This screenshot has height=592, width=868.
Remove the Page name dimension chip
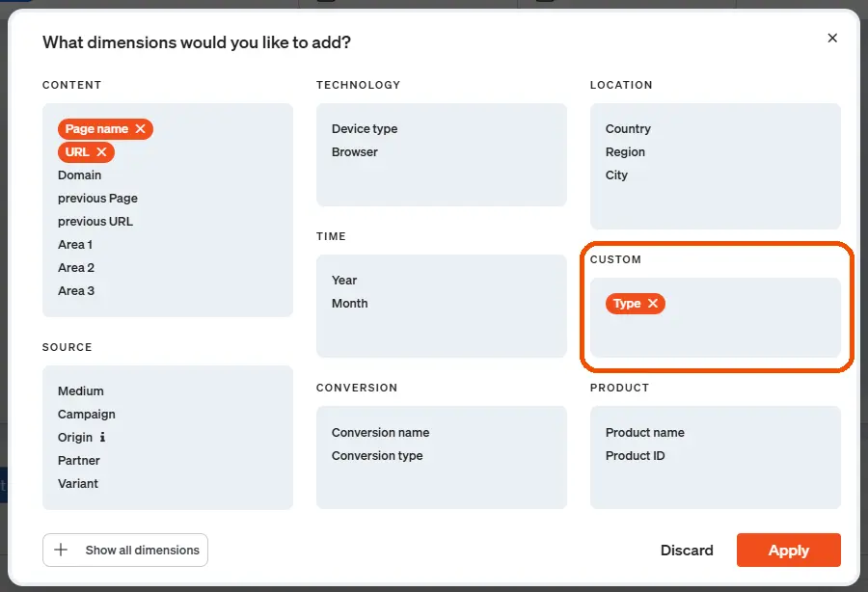click(140, 129)
